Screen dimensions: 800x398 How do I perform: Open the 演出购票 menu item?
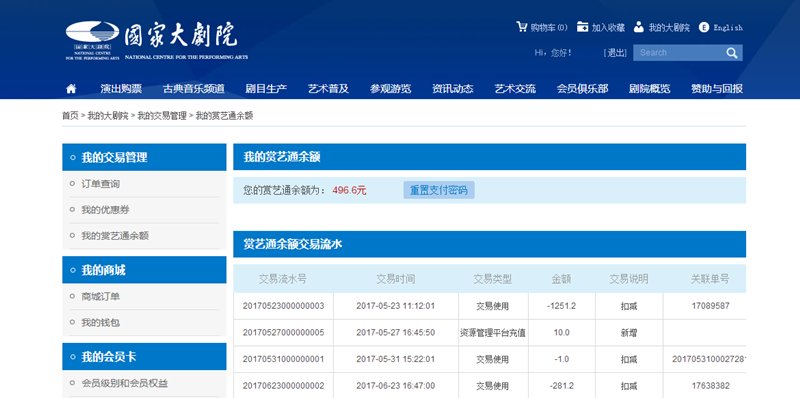point(121,89)
